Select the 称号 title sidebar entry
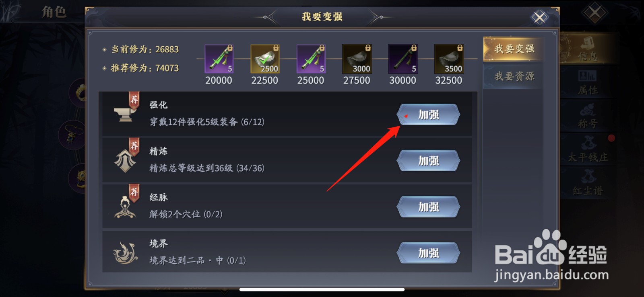This screenshot has height=297, width=644. pyautogui.click(x=588, y=116)
